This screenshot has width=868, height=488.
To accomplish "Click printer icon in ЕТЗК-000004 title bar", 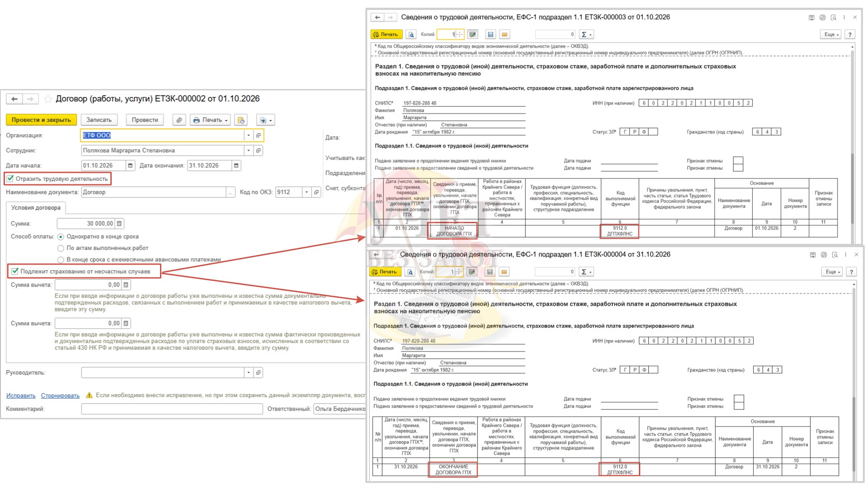I will (824, 255).
